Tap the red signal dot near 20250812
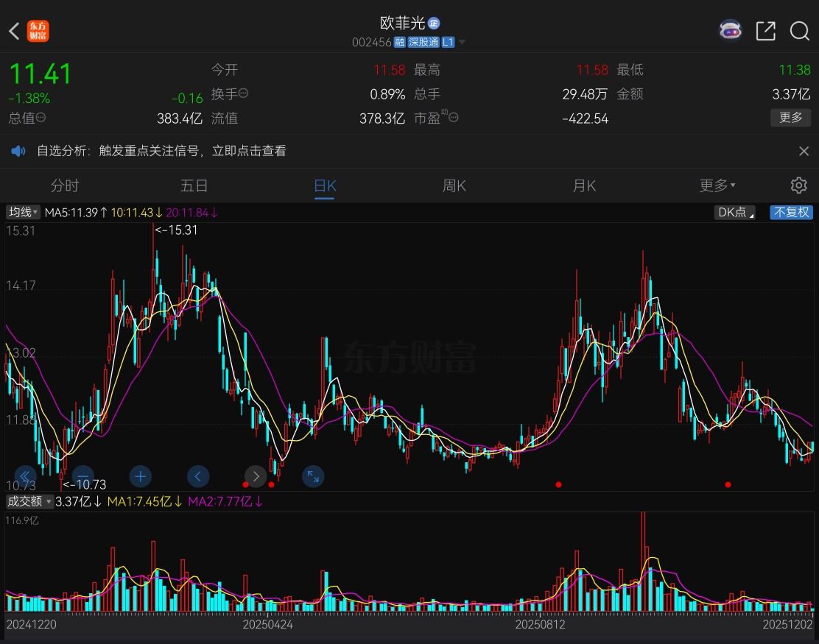This screenshot has width=819, height=644. (558, 485)
